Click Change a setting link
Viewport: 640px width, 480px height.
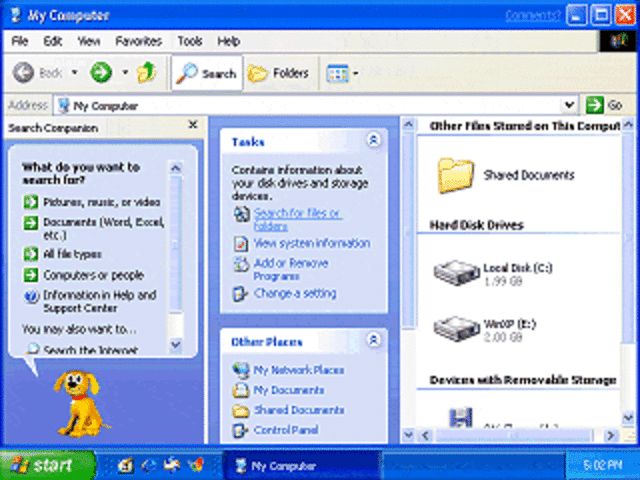(x=295, y=293)
